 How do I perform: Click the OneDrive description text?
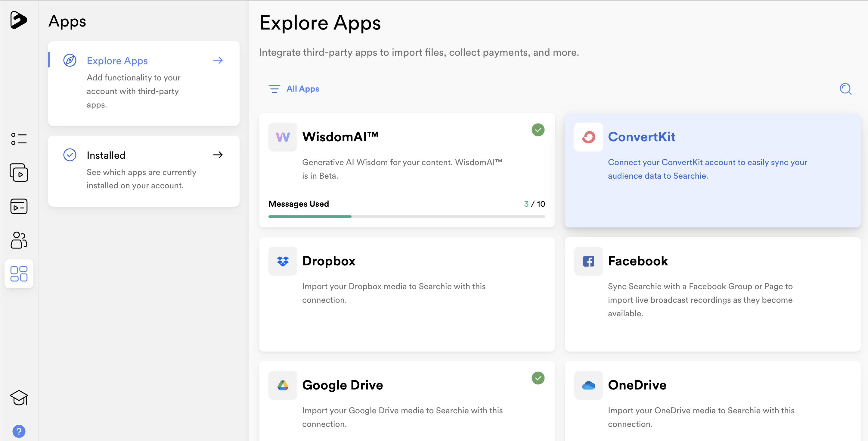[x=701, y=417]
